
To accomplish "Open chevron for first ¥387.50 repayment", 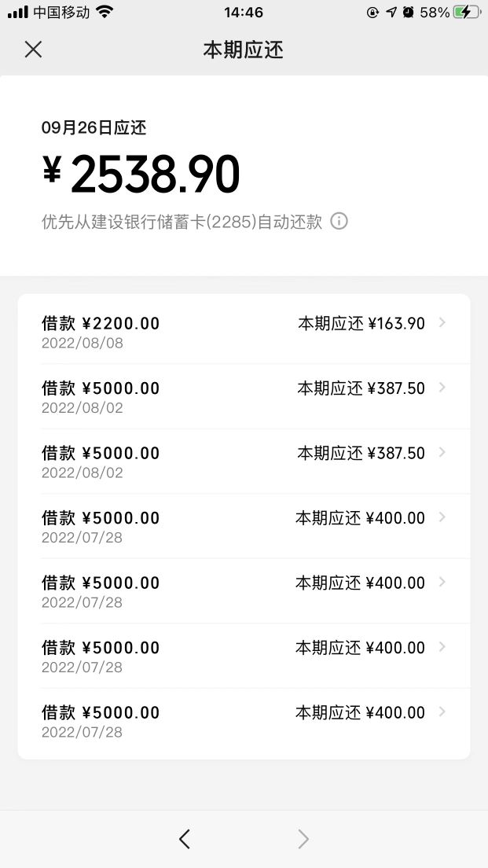I will [x=442, y=388].
